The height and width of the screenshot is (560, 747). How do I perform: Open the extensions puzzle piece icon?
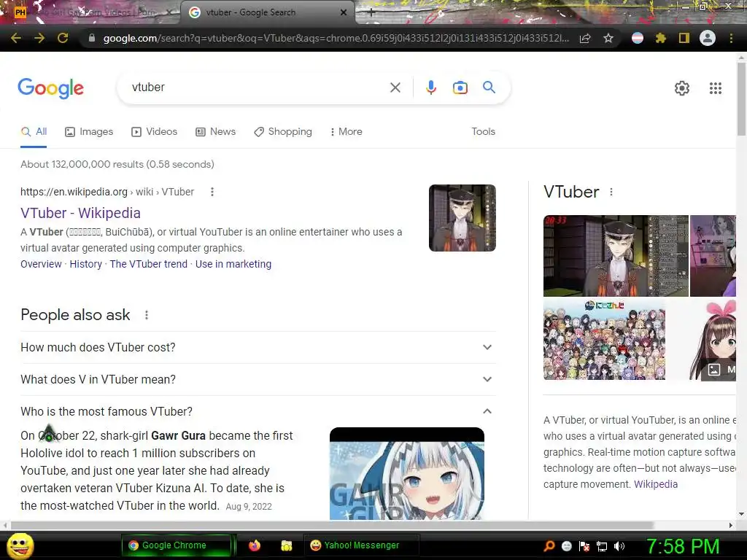click(x=661, y=38)
